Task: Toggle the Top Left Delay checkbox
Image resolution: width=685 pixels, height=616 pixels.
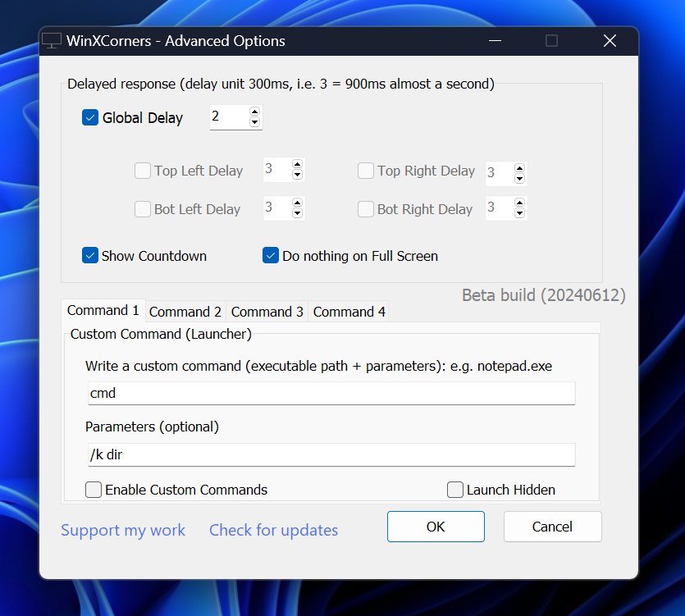Action: point(143,171)
